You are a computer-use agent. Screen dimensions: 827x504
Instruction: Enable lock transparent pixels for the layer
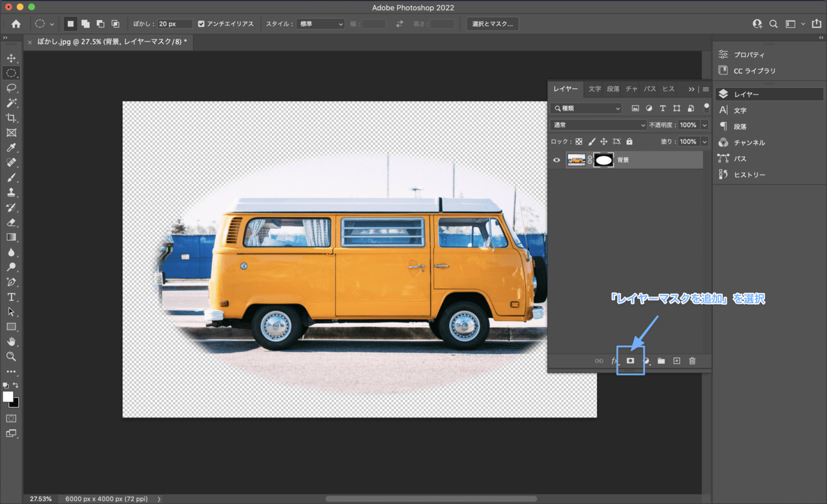[x=580, y=141]
